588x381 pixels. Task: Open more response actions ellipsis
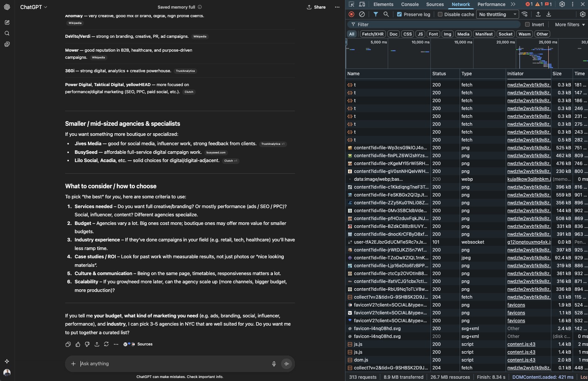116,344
